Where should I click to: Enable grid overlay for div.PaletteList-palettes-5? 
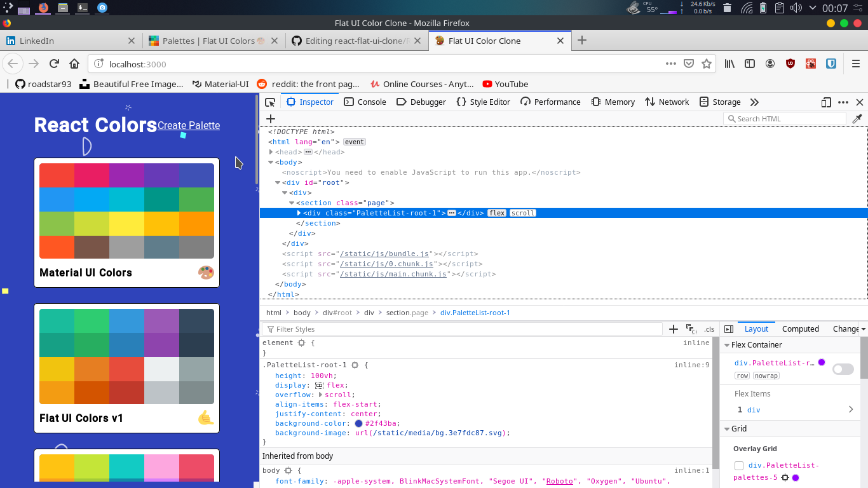tap(739, 466)
